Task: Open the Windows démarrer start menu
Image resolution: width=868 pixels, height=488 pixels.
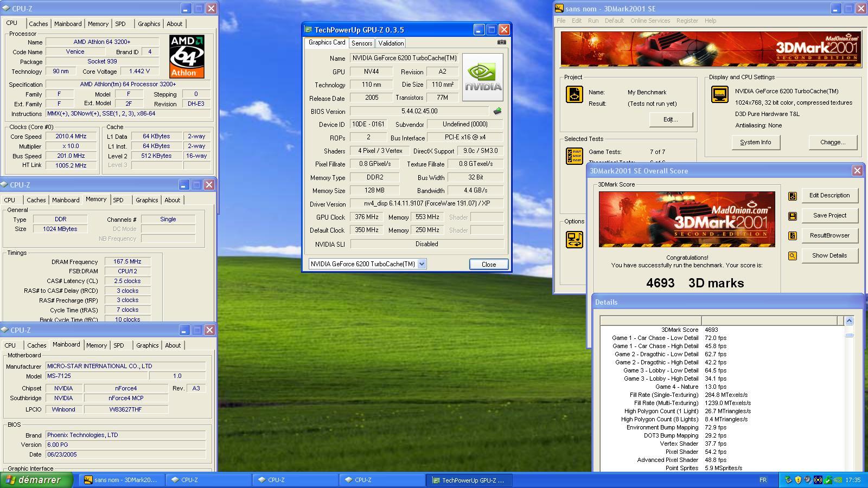Action: tap(37, 480)
